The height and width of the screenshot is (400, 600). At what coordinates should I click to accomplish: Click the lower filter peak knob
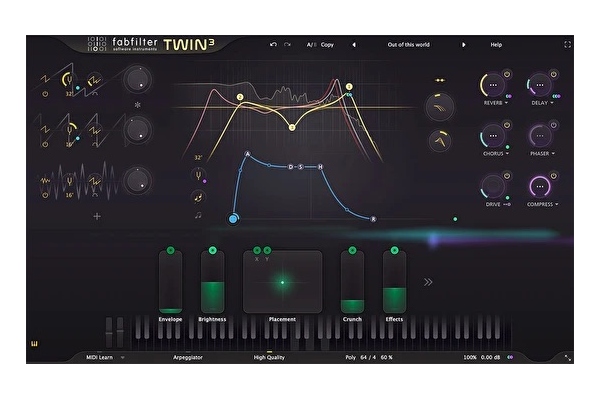click(440, 140)
